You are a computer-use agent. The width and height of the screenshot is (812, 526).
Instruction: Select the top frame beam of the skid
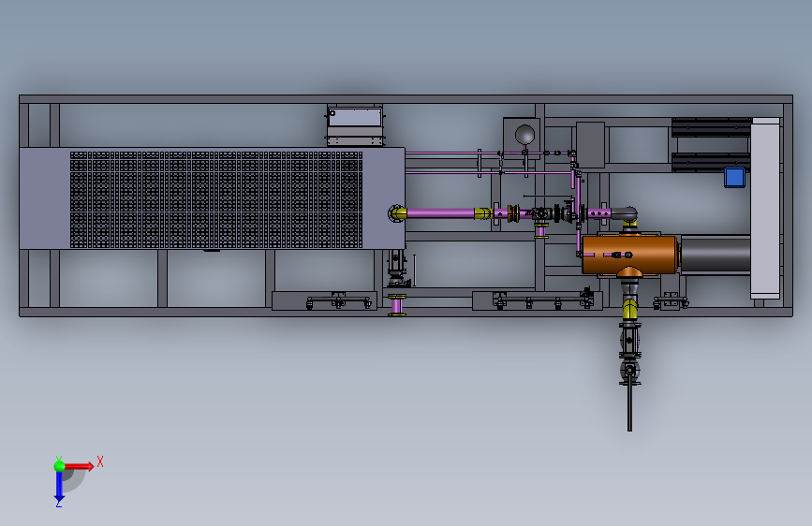pos(406,99)
